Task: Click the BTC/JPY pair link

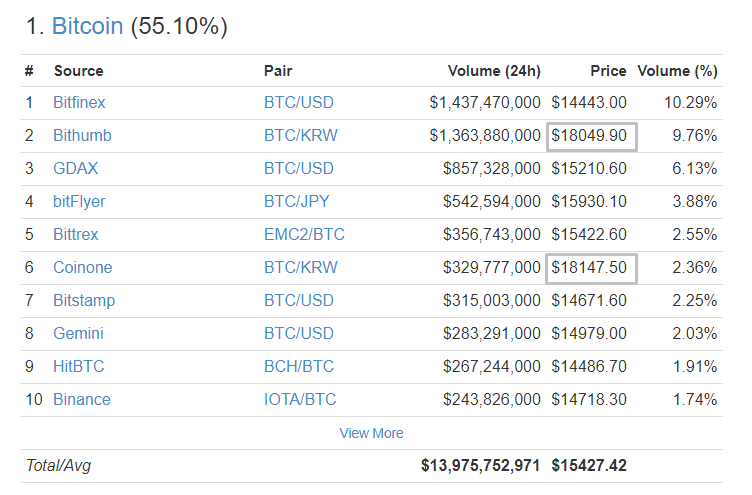Action: click(298, 201)
